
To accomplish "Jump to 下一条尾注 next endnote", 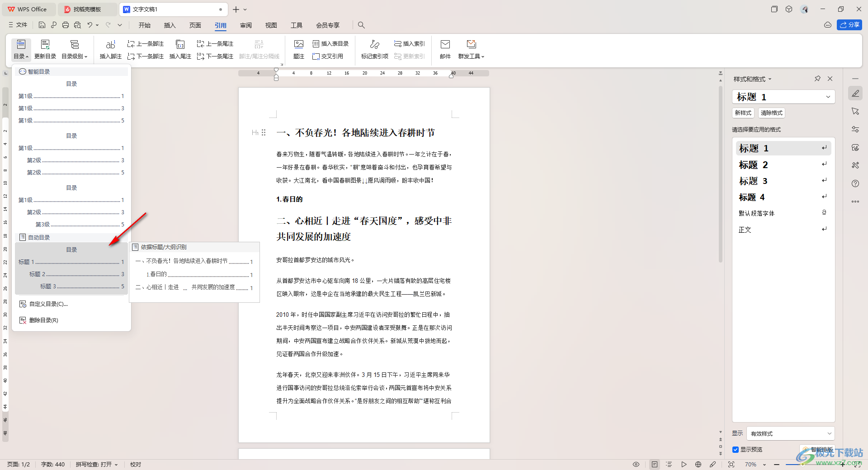I will tap(215, 56).
